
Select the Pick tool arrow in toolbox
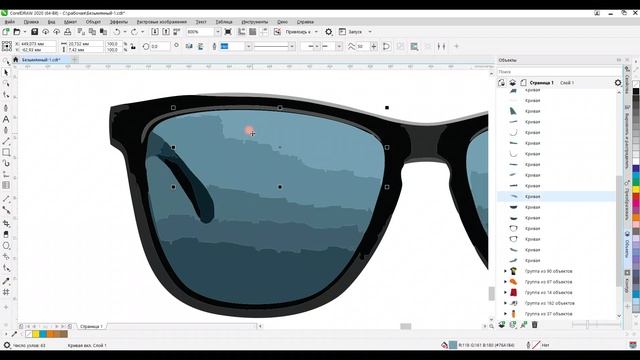coord(6,73)
